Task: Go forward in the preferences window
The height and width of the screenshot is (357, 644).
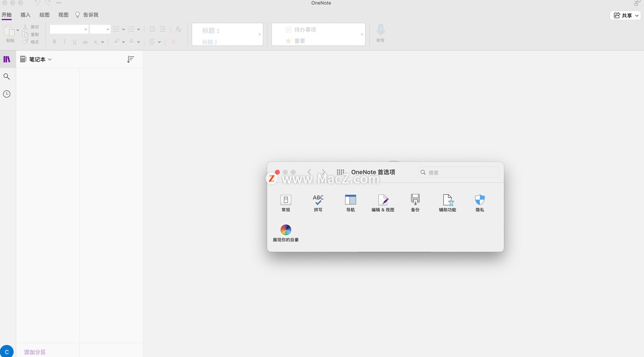Action: point(323,172)
